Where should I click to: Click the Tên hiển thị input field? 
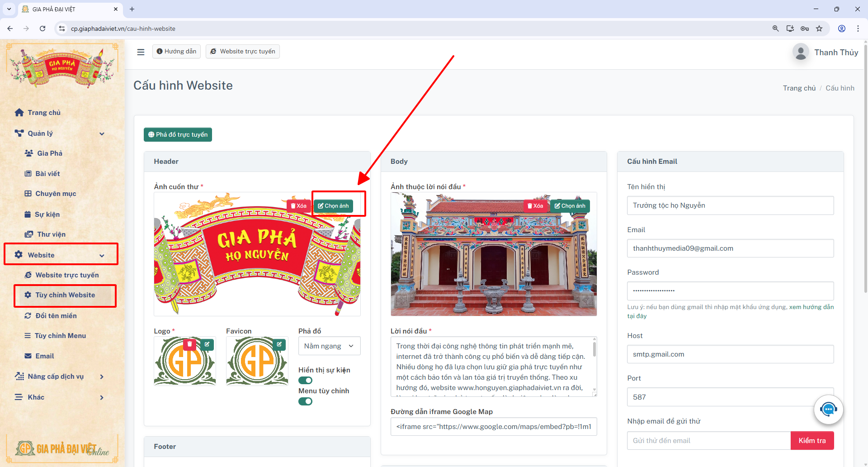click(x=730, y=205)
